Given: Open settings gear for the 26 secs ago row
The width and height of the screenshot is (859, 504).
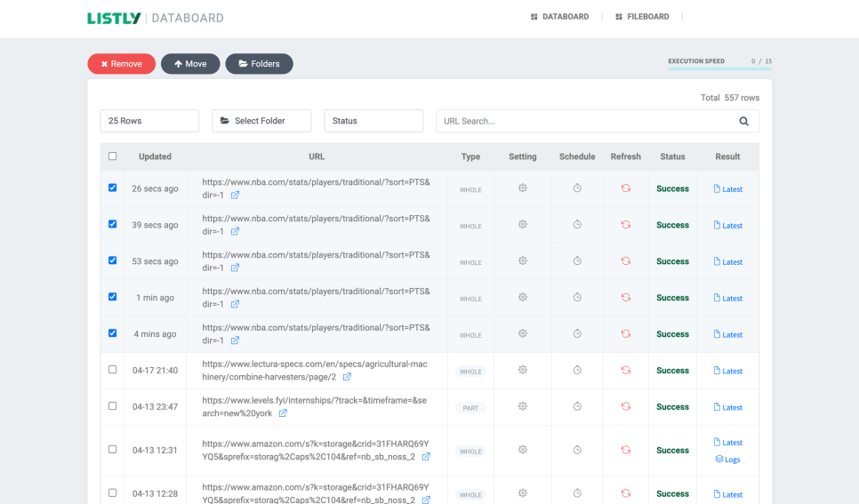Looking at the screenshot, I should click(x=523, y=188).
